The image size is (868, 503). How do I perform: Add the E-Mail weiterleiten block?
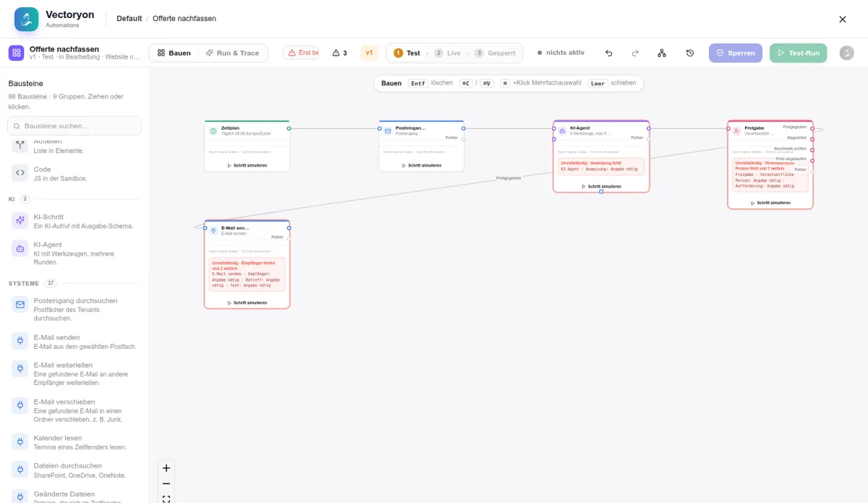point(75,373)
